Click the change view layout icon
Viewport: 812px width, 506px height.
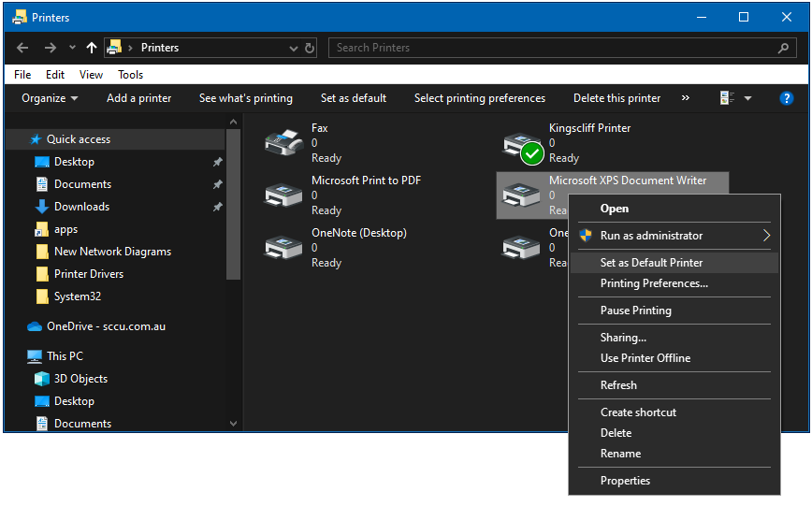(727, 98)
